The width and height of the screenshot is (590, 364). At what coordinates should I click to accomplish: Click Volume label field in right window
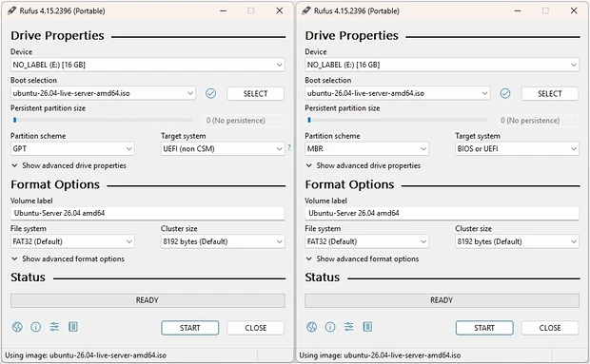(x=442, y=213)
